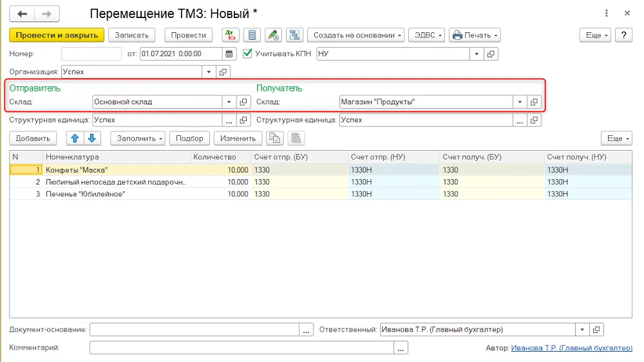Expand the Комментарий field via ellipsis button
644x362 pixels.
click(x=401, y=348)
